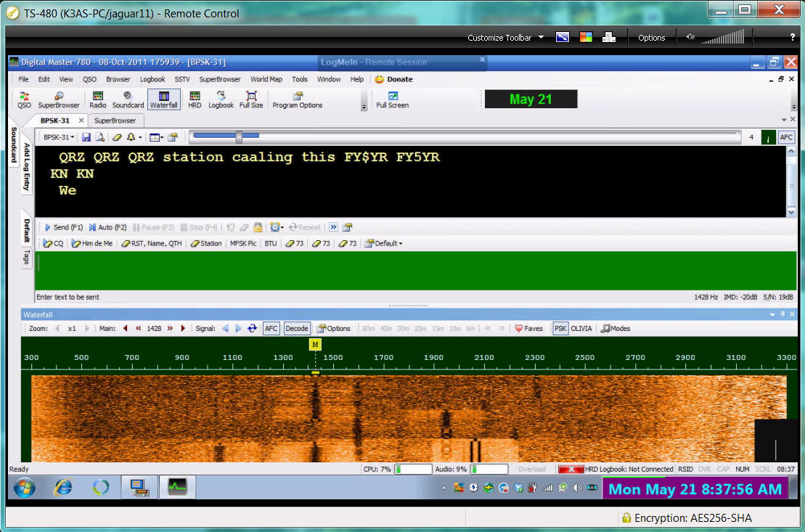
Task: Switch to the SuperBrowser tab
Action: click(115, 120)
